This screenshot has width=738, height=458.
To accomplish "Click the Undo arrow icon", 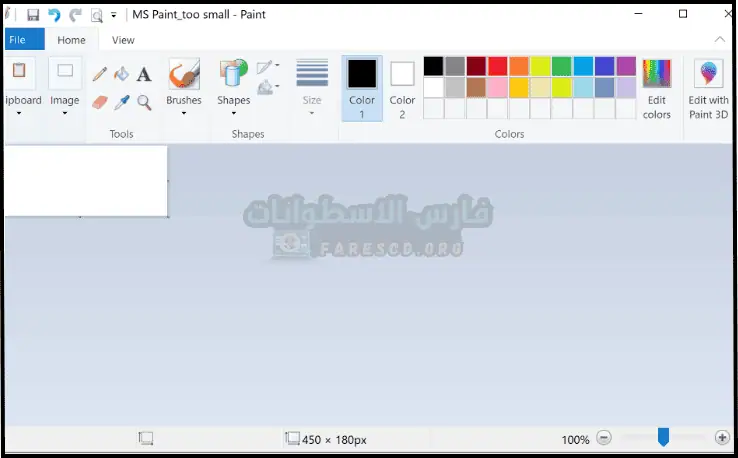I will coord(54,15).
